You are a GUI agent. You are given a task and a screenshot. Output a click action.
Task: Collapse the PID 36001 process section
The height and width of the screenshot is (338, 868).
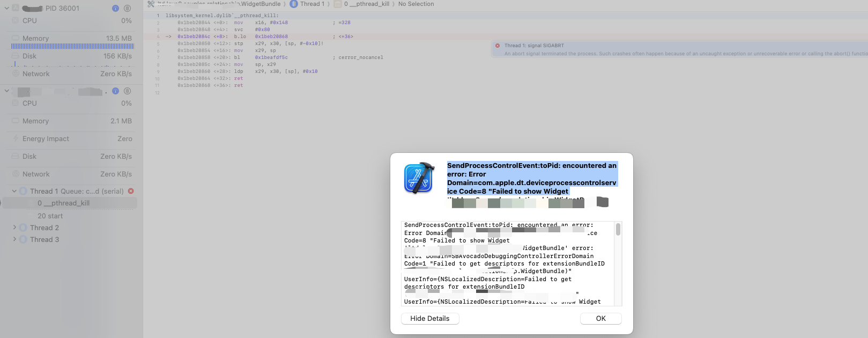point(6,8)
